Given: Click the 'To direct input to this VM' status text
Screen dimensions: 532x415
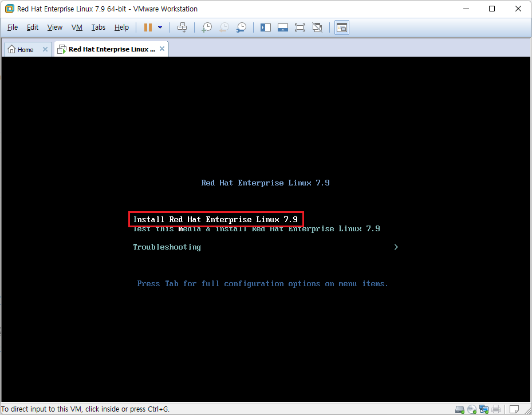Looking at the screenshot, I should pyautogui.click(x=85, y=409).
